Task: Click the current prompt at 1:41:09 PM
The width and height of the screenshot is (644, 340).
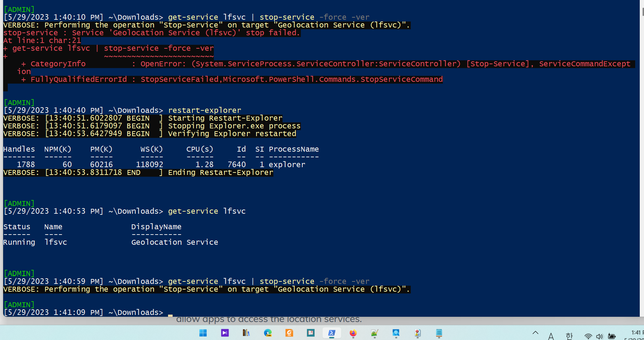Action: pos(83,312)
